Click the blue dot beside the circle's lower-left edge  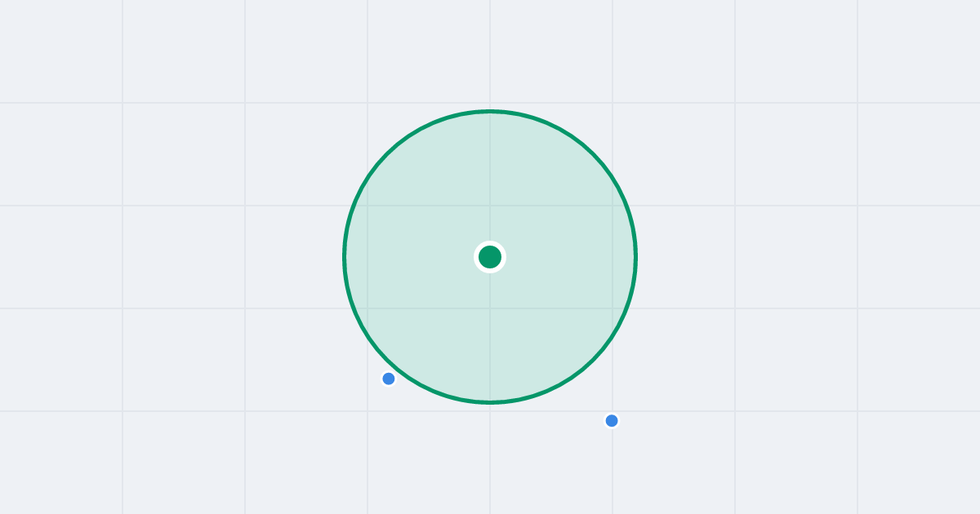click(389, 379)
